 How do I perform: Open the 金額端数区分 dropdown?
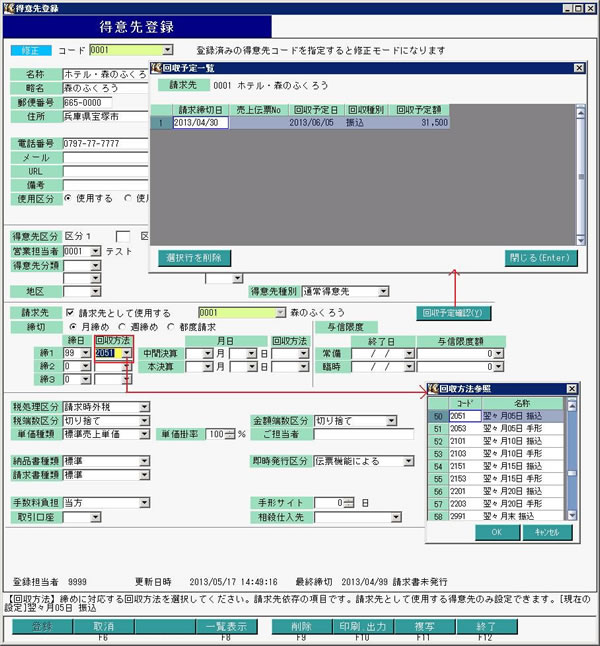391,421
